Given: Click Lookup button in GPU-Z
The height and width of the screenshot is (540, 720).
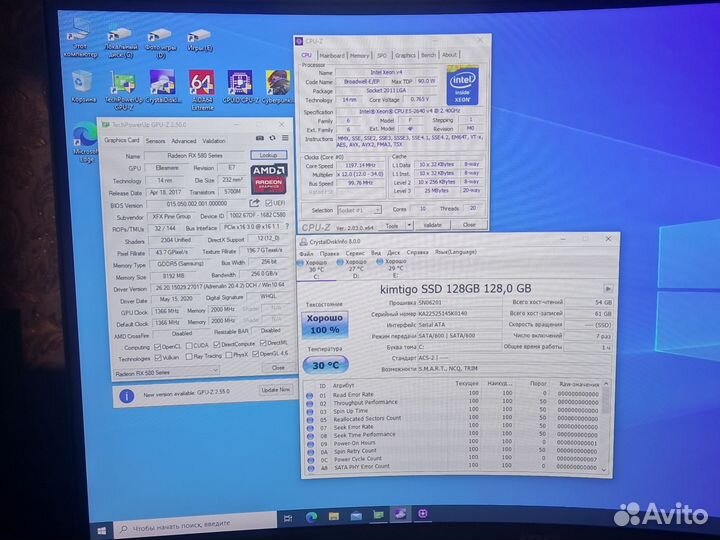Looking at the screenshot, I should [269, 155].
